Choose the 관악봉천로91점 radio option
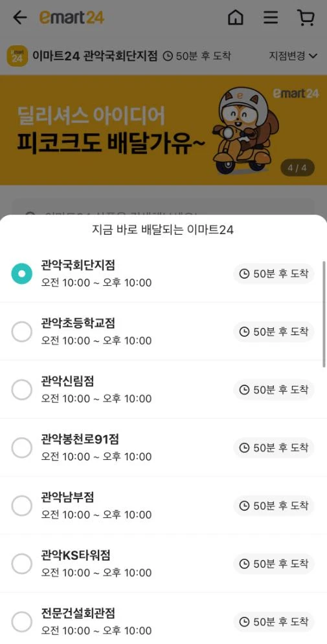 point(21,447)
